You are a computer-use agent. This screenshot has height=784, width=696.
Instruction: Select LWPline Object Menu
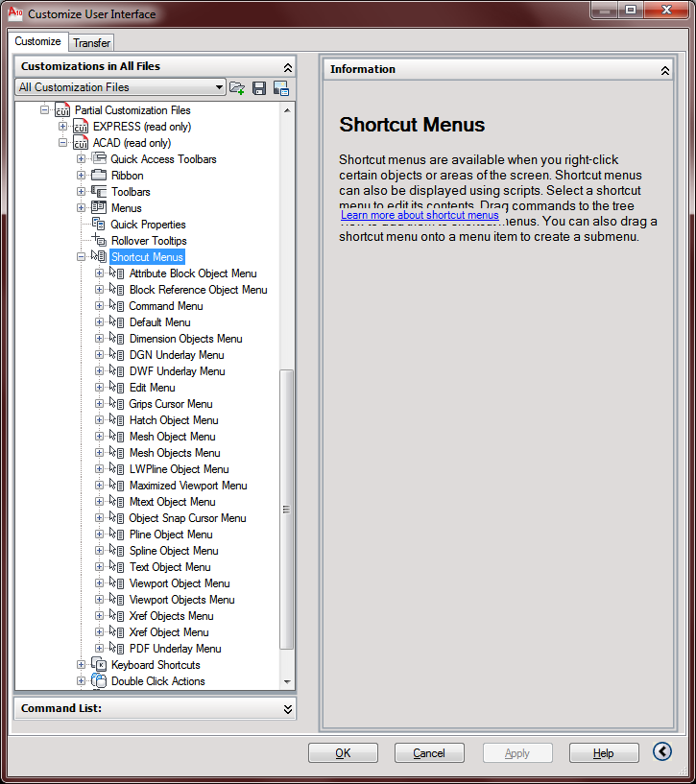(180, 469)
